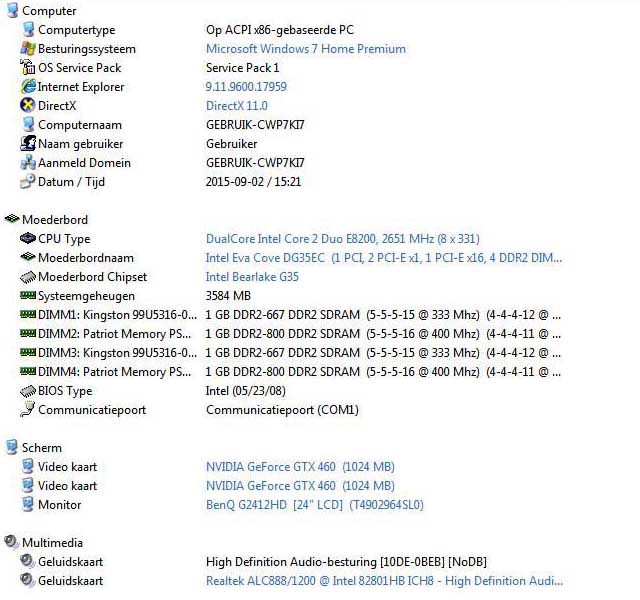Image resolution: width=640 pixels, height=600 pixels.
Task: Select the 'Aanmeld Domein' label
Action: pyautogui.click(x=84, y=163)
